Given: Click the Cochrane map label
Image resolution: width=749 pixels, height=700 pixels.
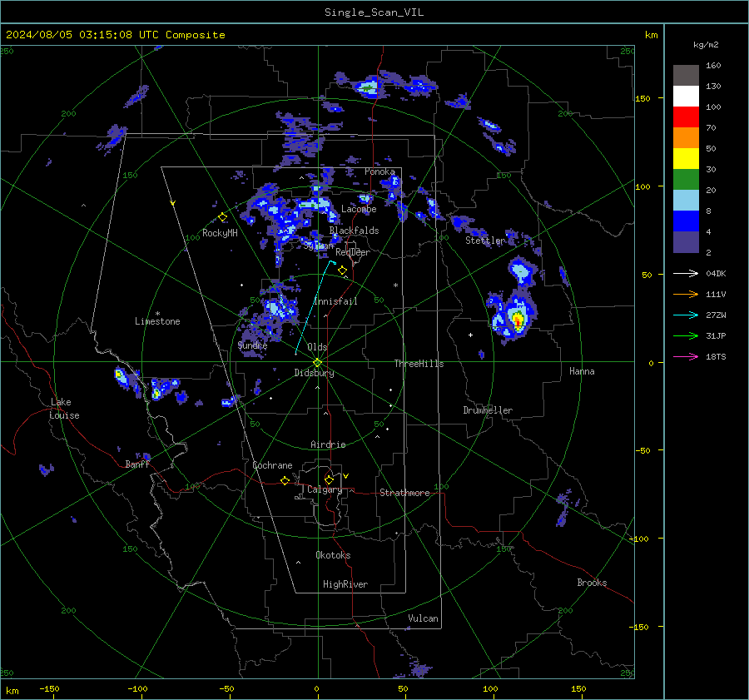Looking at the screenshot, I should pyautogui.click(x=272, y=465).
